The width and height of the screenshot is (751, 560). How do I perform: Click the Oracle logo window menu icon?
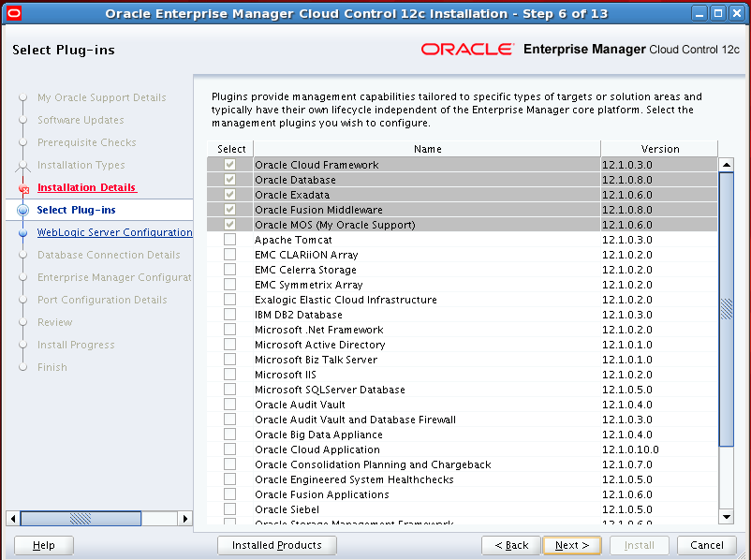coord(14,13)
